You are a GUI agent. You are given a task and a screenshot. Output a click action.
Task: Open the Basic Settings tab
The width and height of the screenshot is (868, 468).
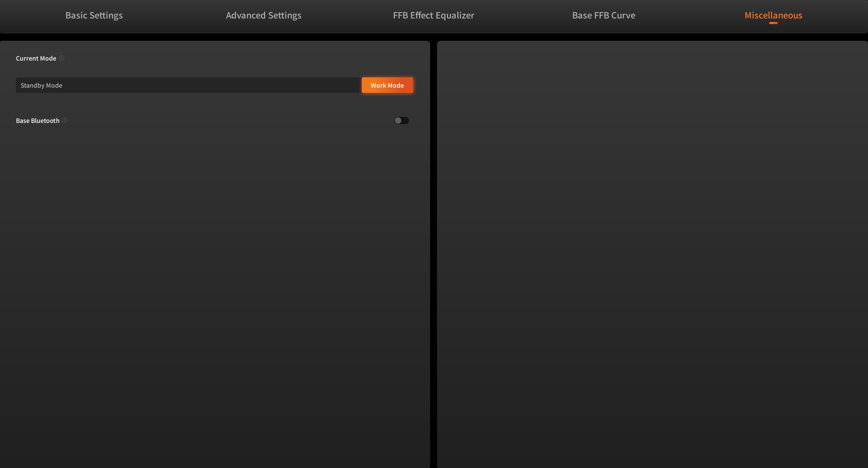(94, 15)
